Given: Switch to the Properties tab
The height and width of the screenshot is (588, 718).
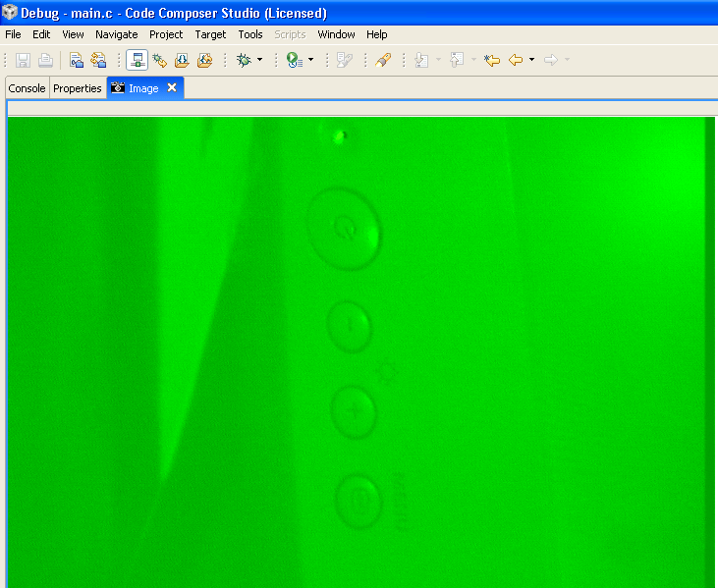Looking at the screenshot, I should coord(77,88).
